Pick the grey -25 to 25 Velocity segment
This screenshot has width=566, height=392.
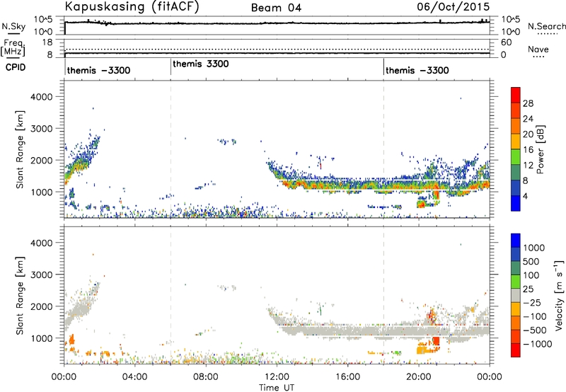[516, 295]
